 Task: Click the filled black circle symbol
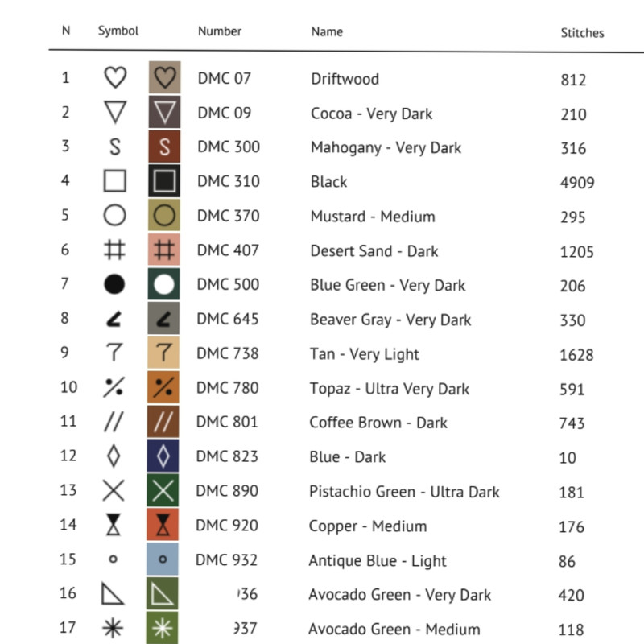click(x=115, y=284)
